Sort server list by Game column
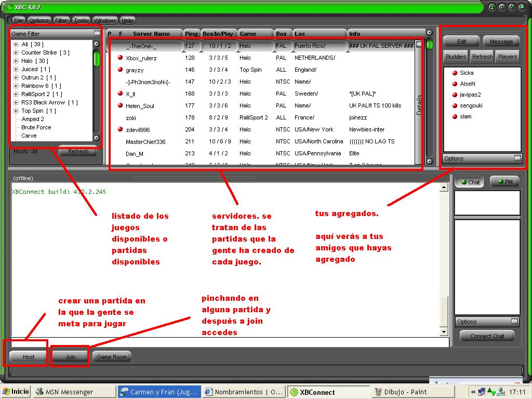Screen dimensions: 532x399 [256, 34]
